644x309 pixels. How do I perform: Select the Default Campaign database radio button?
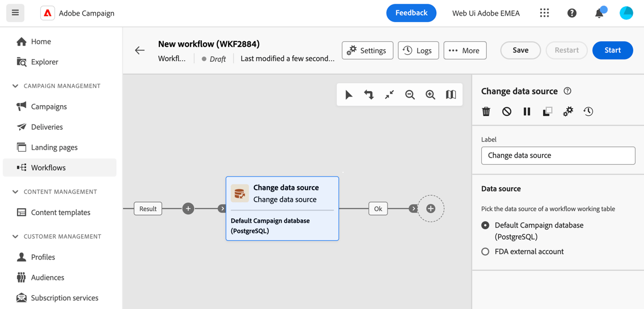(485, 225)
